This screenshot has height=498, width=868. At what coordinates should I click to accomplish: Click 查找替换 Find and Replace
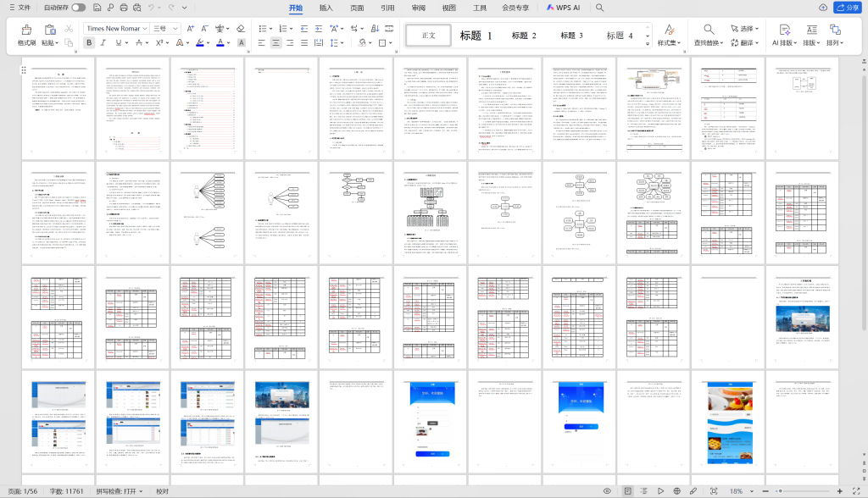tap(708, 36)
